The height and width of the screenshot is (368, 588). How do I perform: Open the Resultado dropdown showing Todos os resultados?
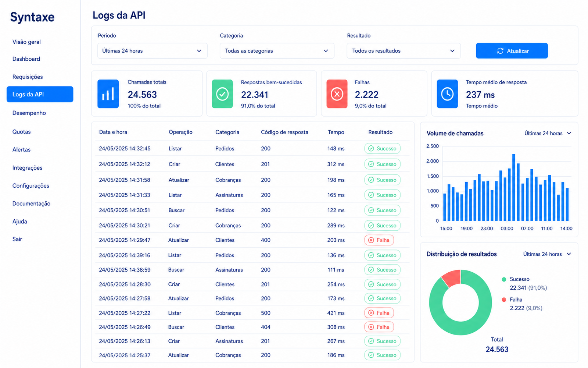pos(404,51)
